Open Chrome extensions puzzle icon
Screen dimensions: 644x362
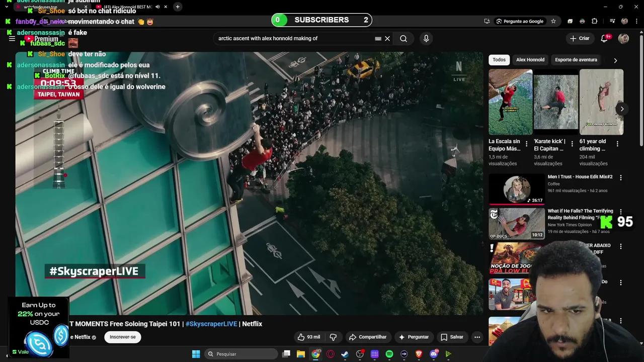(x=595, y=21)
